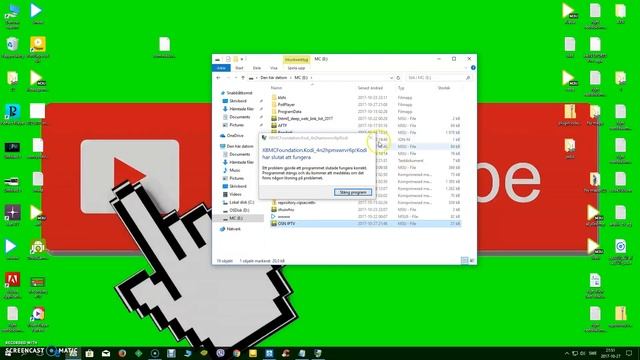Switch to the Visa ribbon tab
The width and height of the screenshot is (640, 360).
273,68
